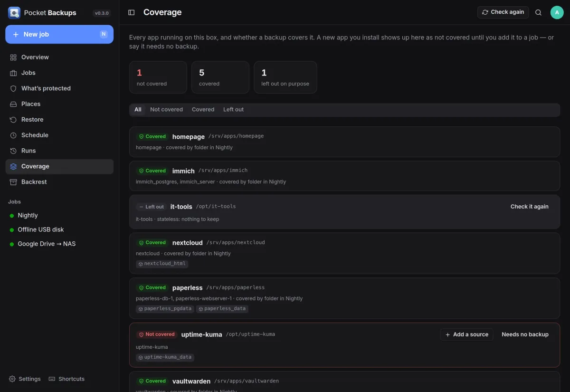
Task: Go to the Jobs page
Action: pyautogui.click(x=59, y=73)
